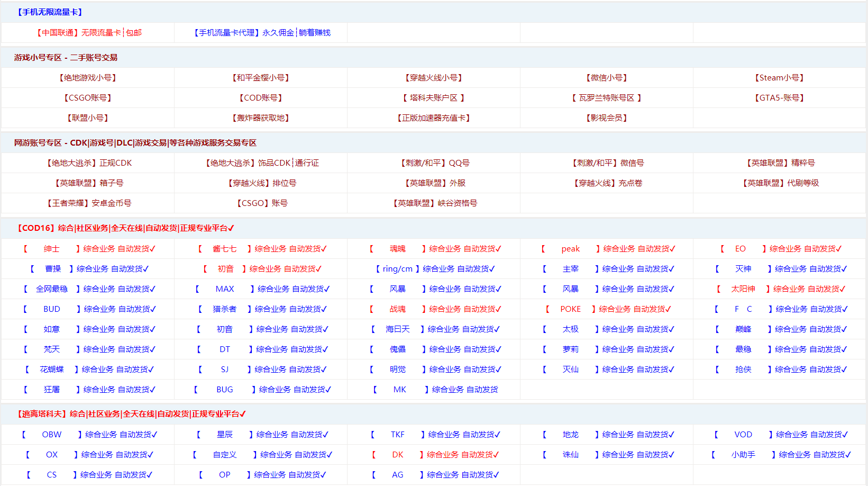
Task: Open the COD账号 link
Action: [x=261, y=97]
